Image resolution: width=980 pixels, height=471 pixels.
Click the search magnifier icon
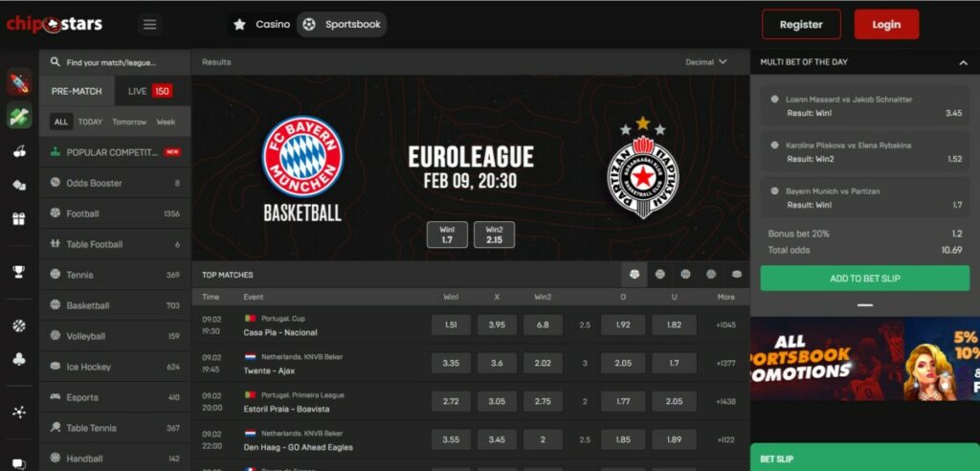55,62
